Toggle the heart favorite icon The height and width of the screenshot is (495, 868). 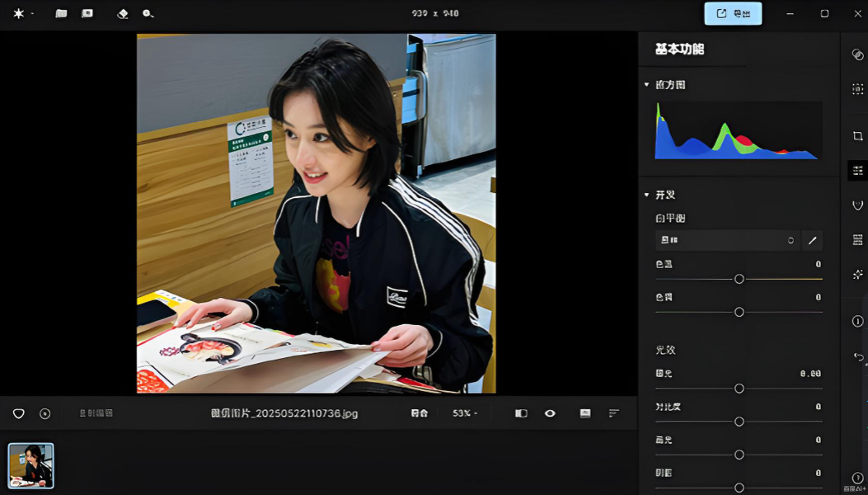point(18,413)
